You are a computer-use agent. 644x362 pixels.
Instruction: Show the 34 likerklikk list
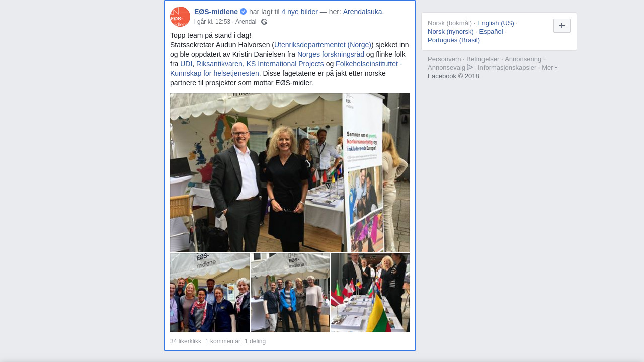click(186, 341)
